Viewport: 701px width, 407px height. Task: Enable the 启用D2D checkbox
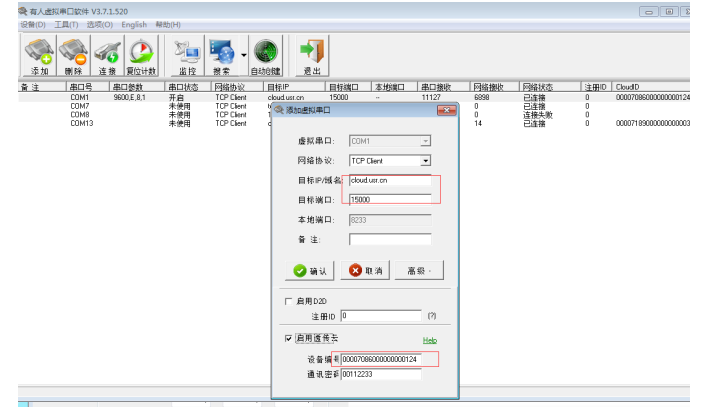288,301
